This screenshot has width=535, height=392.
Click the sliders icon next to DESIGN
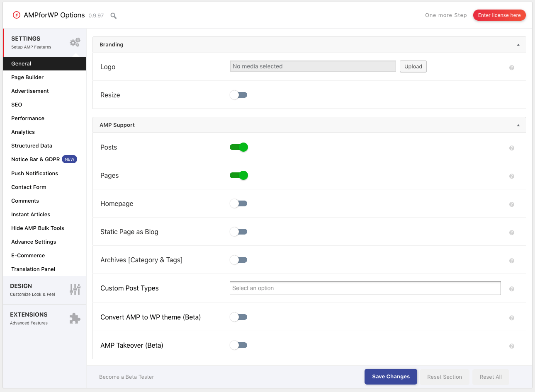pos(75,289)
